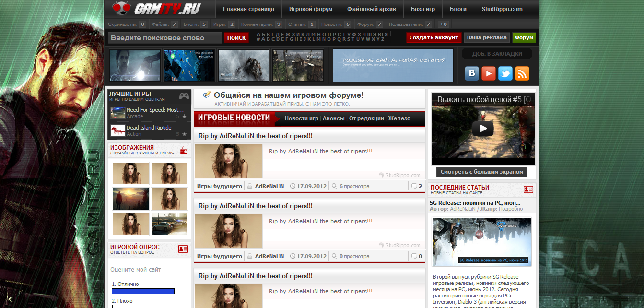
Task: Switch to the Анонсы tab
Action: pyautogui.click(x=334, y=118)
